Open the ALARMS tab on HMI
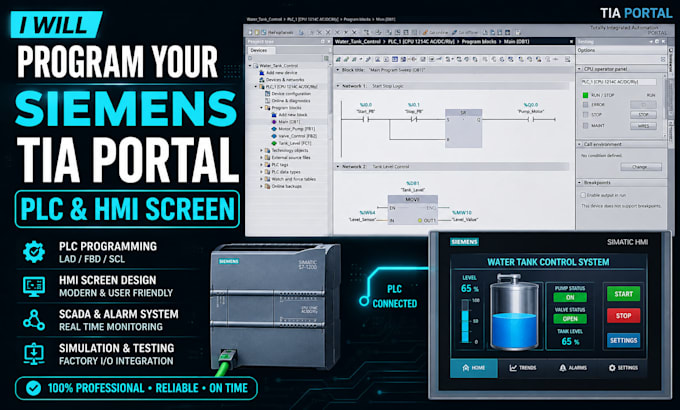This screenshot has width=680, height=410. (573, 368)
